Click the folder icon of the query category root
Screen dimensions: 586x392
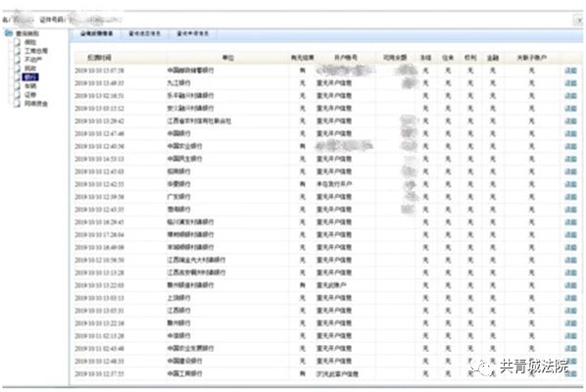tap(9, 33)
